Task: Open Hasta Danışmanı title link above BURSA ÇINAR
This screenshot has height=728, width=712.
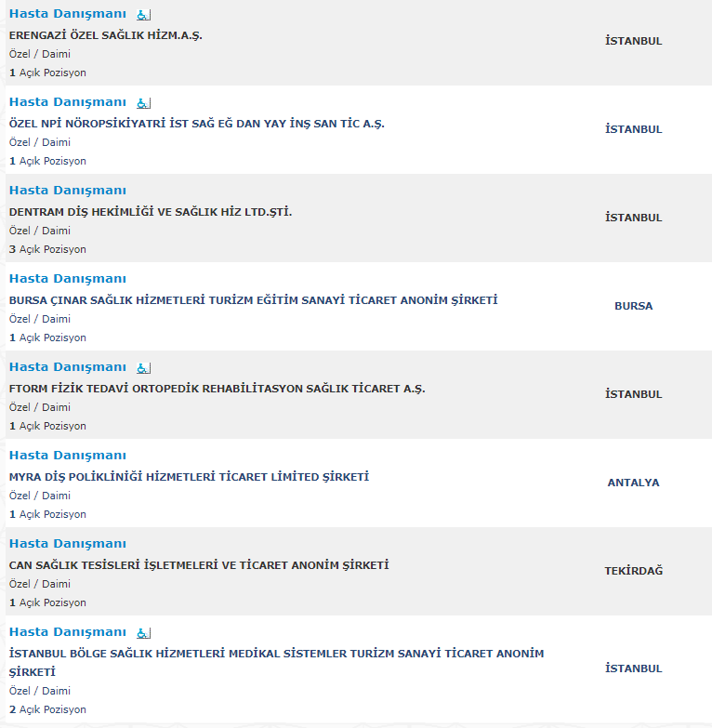Action: pyautogui.click(x=67, y=279)
